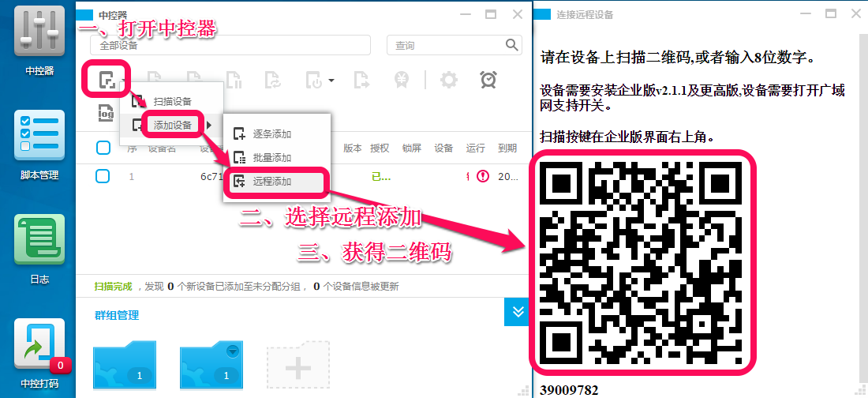Image resolution: width=868 pixels, height=398 pixels.
Task: Click the 全部设备 input field
Action: tap(230, 46)
